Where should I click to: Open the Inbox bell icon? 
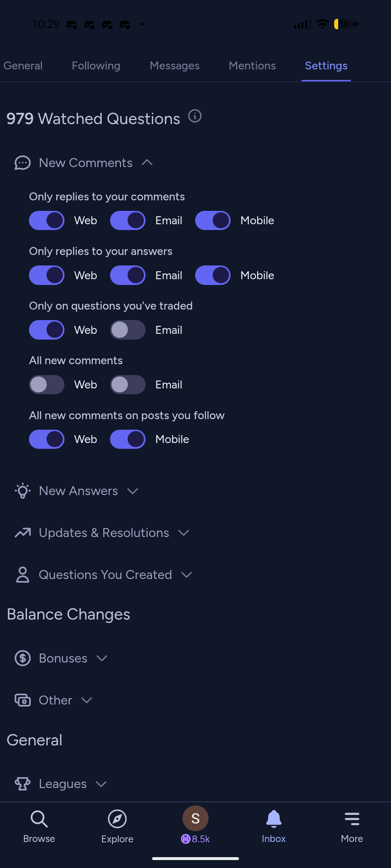[274, 819]
